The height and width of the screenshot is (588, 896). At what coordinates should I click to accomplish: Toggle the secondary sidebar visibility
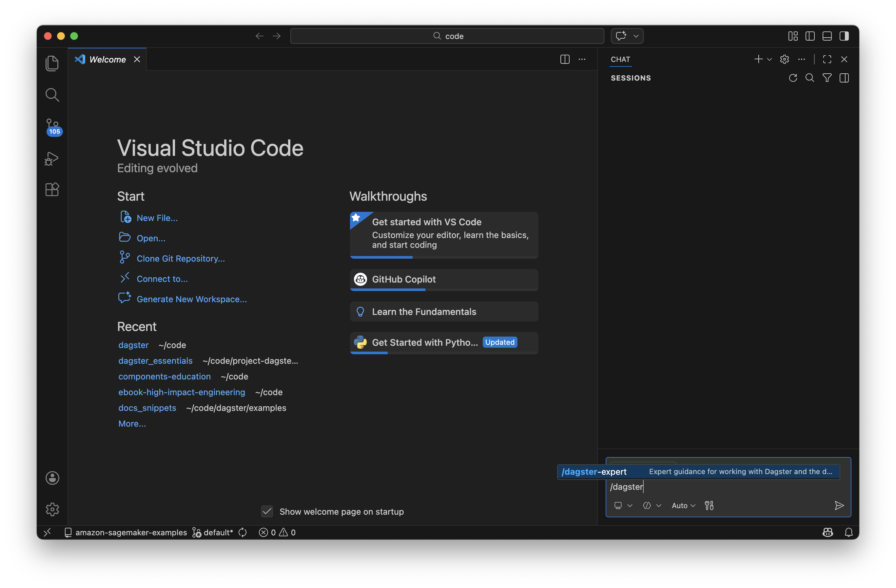844,36
